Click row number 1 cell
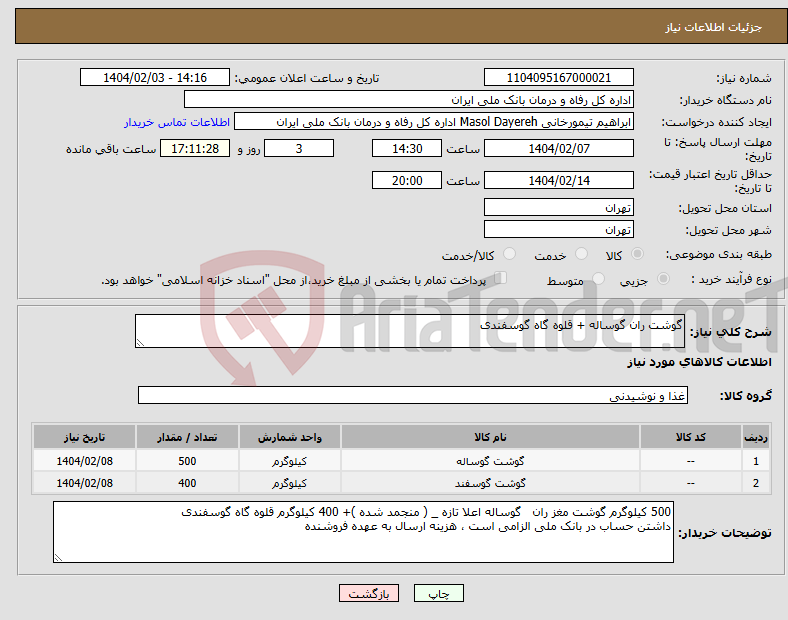The image size is (788, 620). click(x=756, y=461)
